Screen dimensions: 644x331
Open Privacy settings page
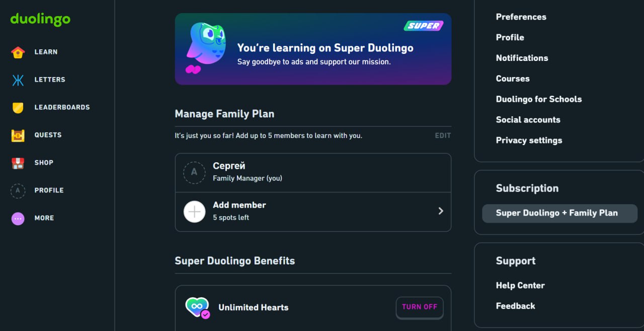point(529,141)
